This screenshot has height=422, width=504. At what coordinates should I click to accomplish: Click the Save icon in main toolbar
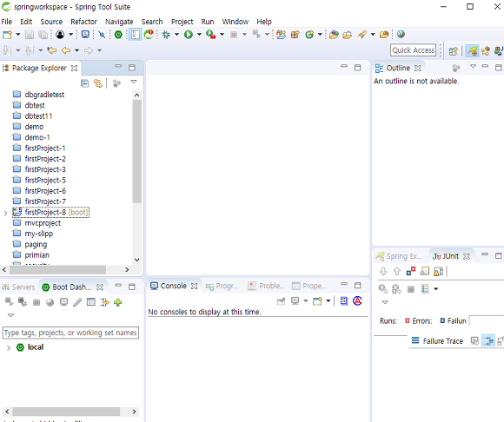(30, 35)
